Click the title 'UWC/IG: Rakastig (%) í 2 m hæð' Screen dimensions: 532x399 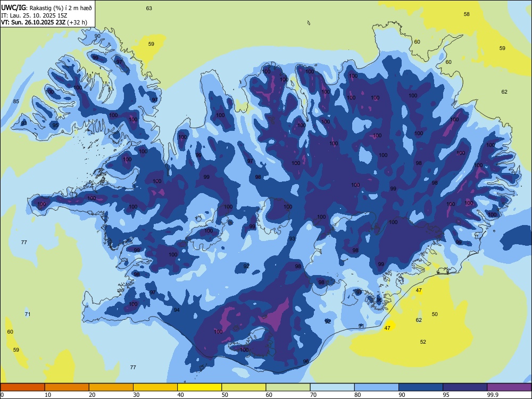point(46,7)
